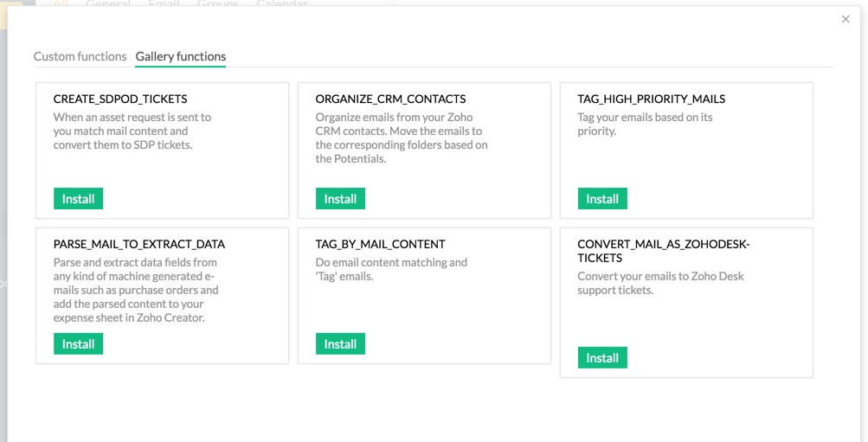Switch to the Custom functions tab
The image size is (868, 442).
pos(80,56)
